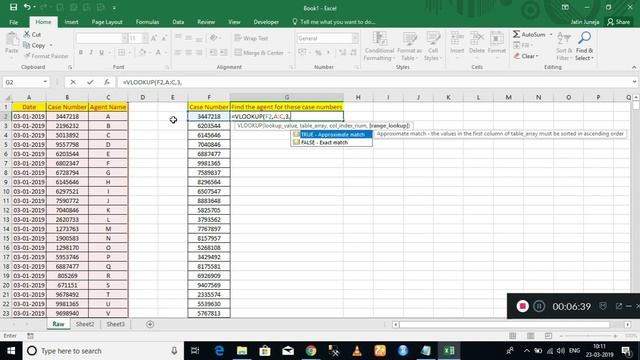Open AutoSum dropdown arrow
Screen dimensions: 640x360
pyautogui.click(x=551, y=35)
